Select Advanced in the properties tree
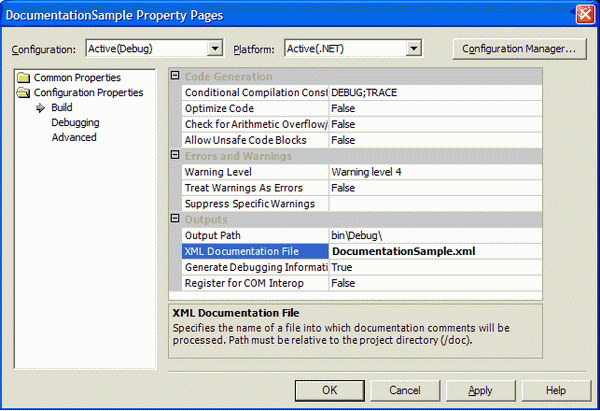The image size is (600, 411). pyautogui.click(x=74, y=138)
